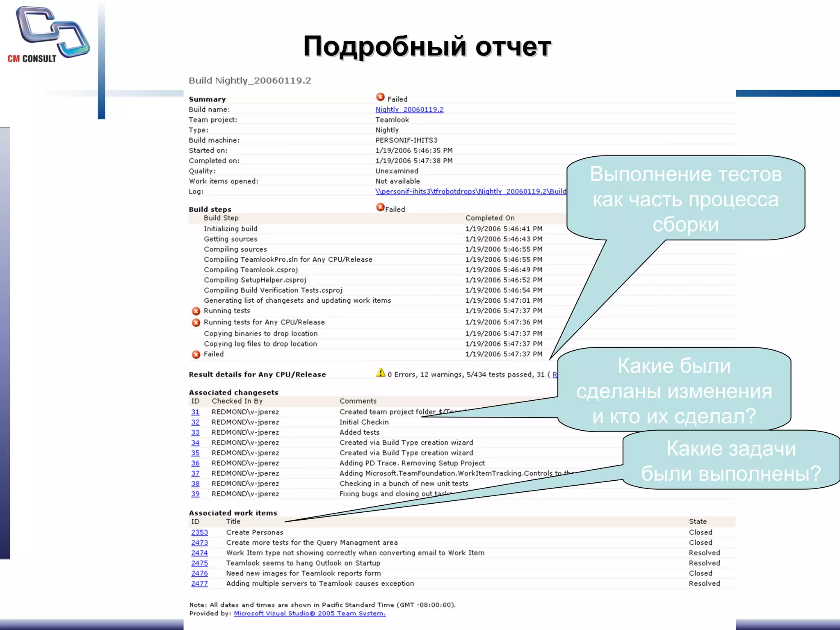The width and height of the screenshot is (840, 630).
Task: Click the error icon next to Running tests
Action: [x=196, y=311]
